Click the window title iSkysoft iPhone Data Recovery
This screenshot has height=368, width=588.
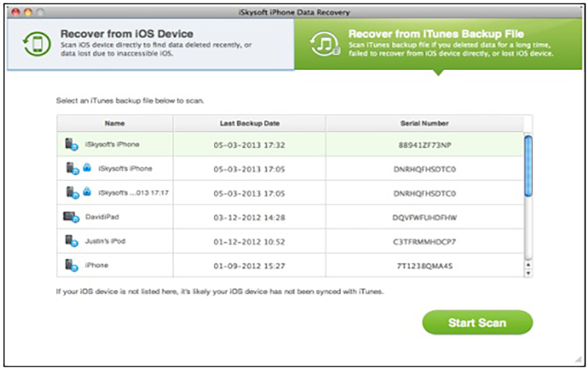tap(293, 13)
